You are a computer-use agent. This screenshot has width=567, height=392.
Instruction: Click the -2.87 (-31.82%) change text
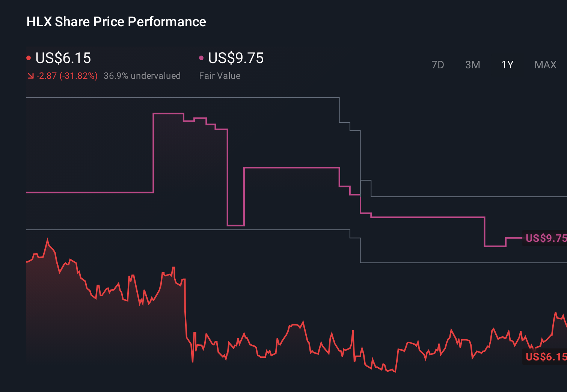click(67, 75)
